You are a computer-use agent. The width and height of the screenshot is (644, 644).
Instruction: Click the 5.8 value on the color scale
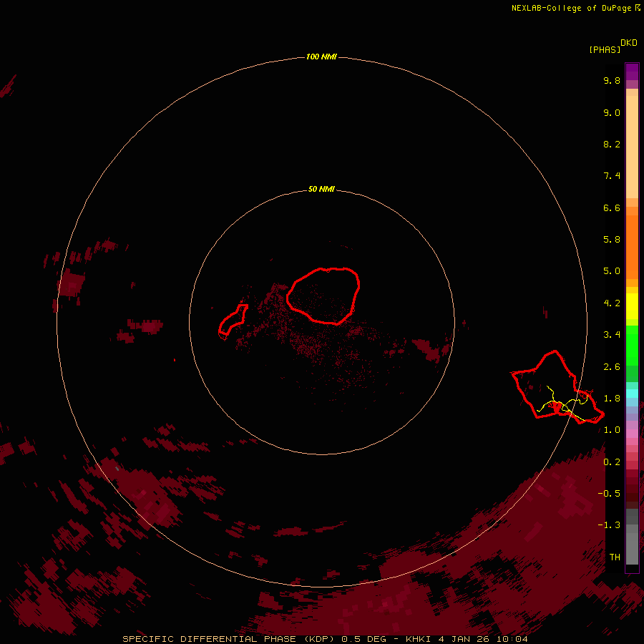(x=612, y=240)
